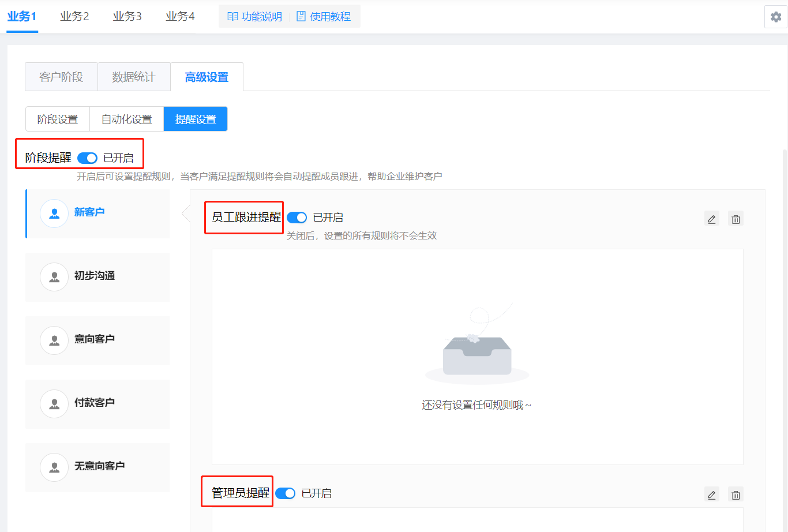Image resolution: width=788 pixels, height=532 pixels.
Task: Open the 使用教程 link
Action: point(324,17)
